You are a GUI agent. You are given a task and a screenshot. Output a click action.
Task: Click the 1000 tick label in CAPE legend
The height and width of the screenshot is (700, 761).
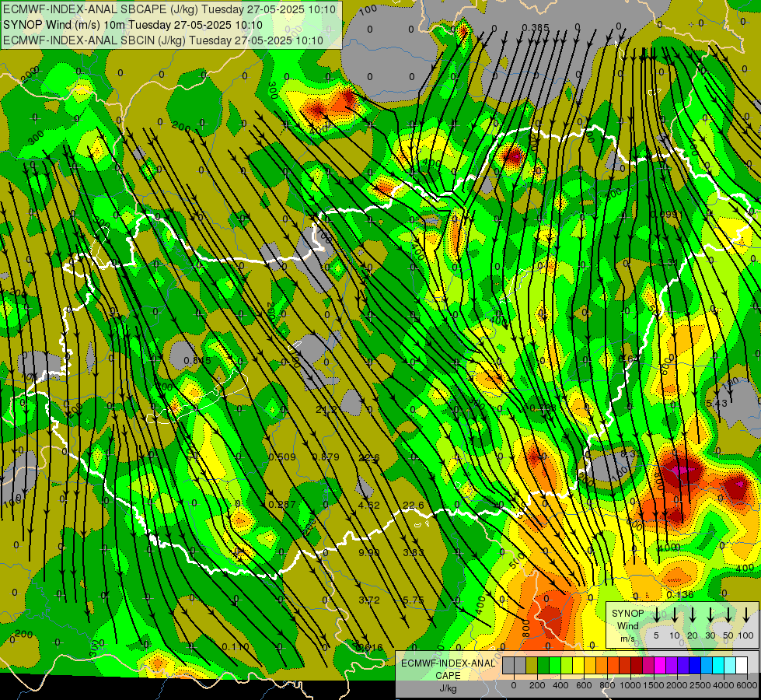[630, 685]
